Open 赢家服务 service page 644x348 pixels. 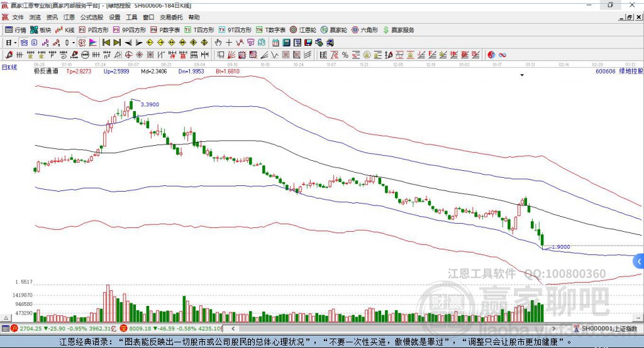point(398,30)
